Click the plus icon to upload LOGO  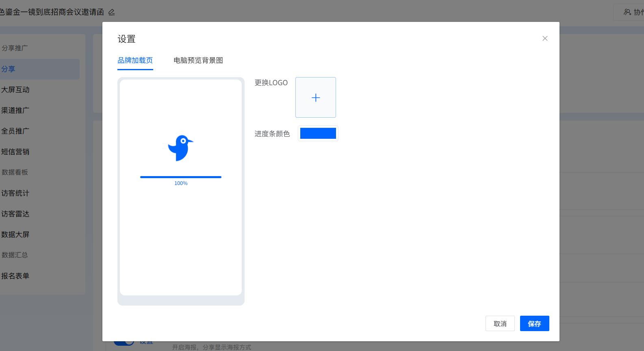coord(316,97)
